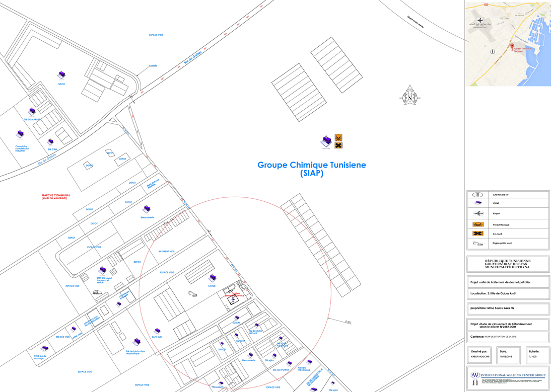Click the red Golden petroleum service label
Screen dimensions: 551x392
click(234, 294)
